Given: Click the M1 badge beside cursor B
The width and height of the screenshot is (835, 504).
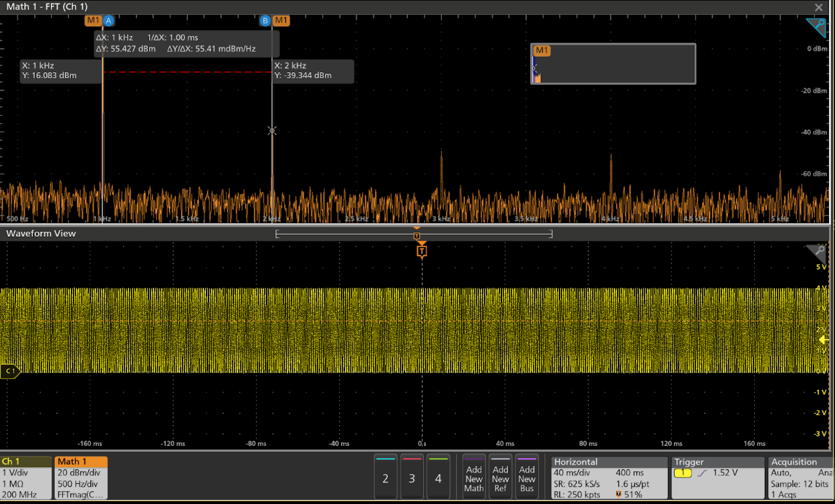Looking at the screenshot, I should (281, 21).
